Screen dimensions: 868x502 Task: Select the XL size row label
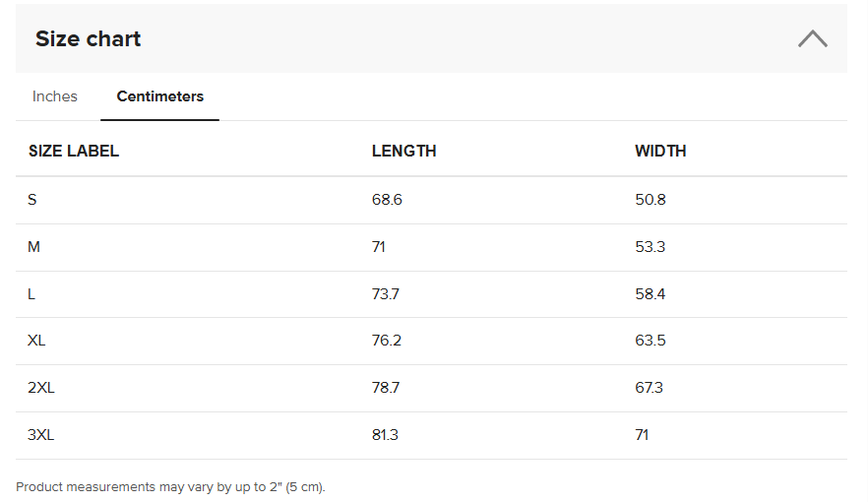point(36,341)
